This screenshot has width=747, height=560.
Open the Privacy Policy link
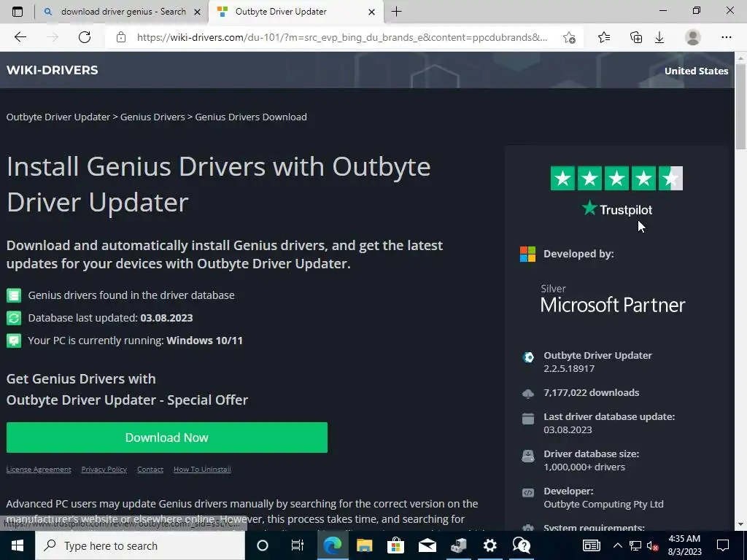click(x=104, y=469)
